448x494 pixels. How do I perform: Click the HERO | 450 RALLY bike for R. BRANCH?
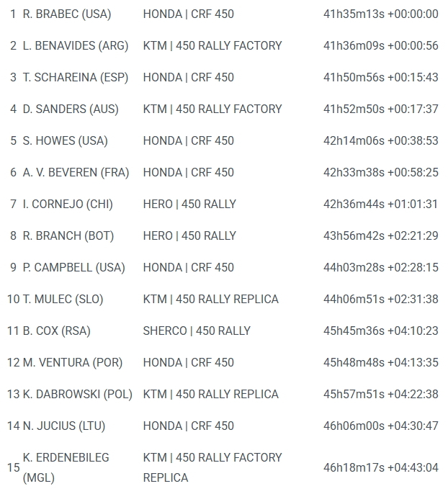(x=189, y=236)
